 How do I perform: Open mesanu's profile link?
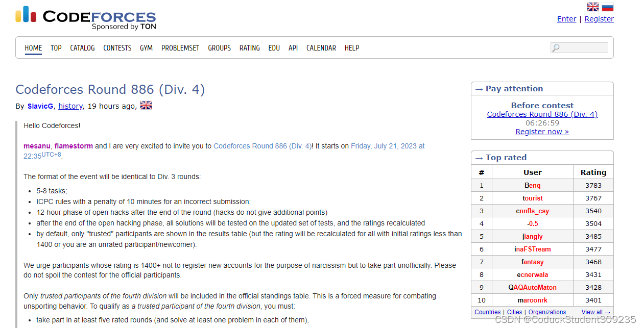tap(37, 146)
